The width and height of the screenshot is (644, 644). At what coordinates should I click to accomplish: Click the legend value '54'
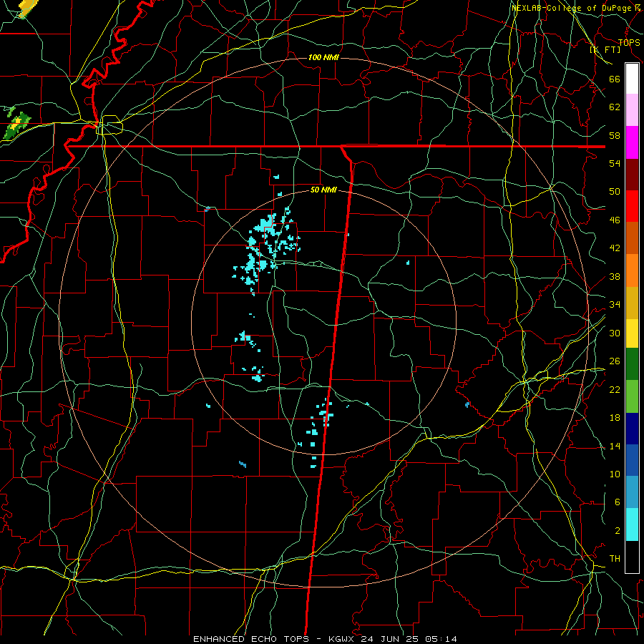coord(615,163)
